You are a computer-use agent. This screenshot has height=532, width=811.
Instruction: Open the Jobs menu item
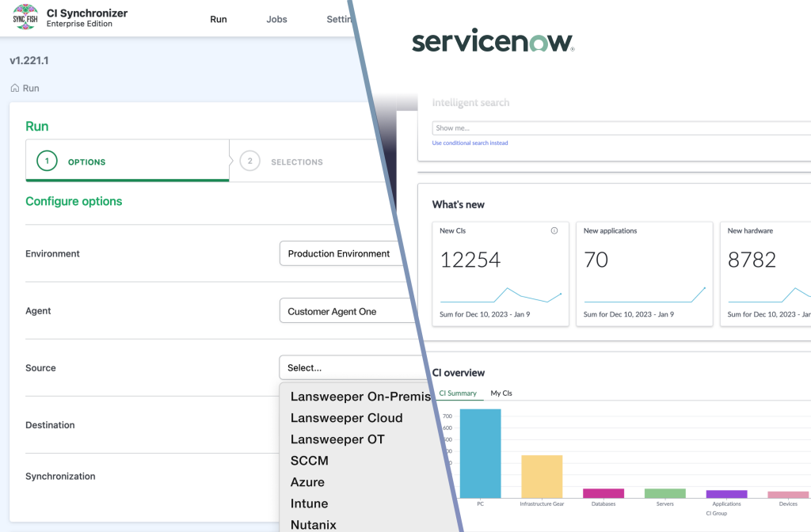click(x=276, y=19)
